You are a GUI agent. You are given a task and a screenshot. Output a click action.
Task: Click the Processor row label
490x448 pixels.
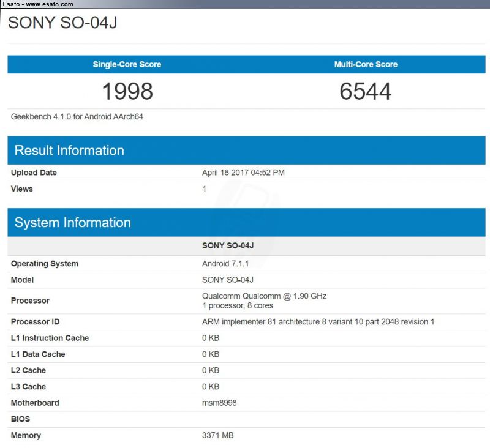(x=30, y=301)
